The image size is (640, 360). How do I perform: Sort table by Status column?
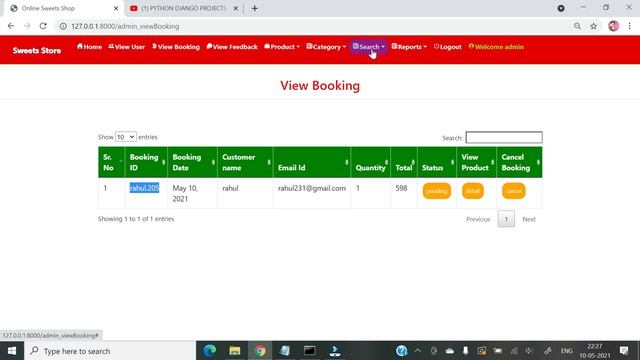point(437,162)
